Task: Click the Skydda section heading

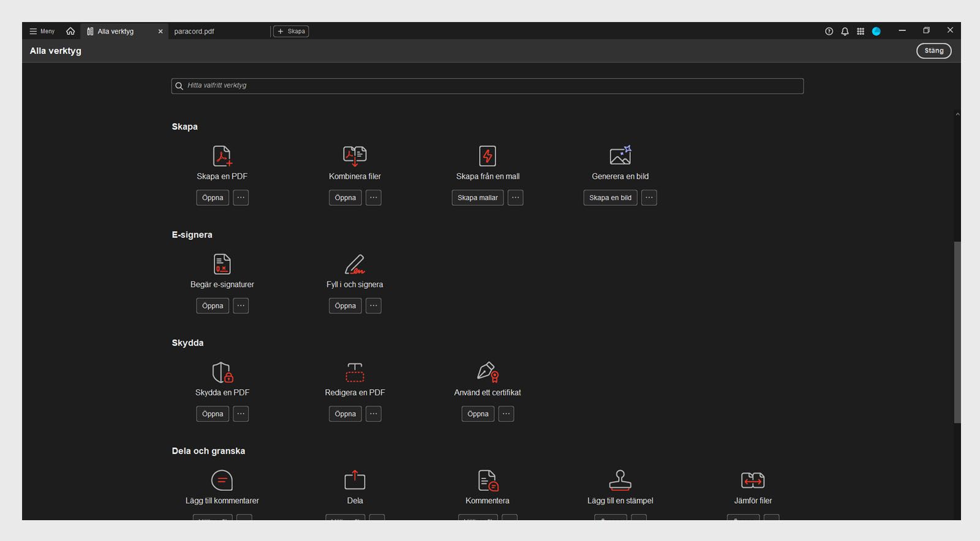Action: pyautogui.click(x=187, y=343)
